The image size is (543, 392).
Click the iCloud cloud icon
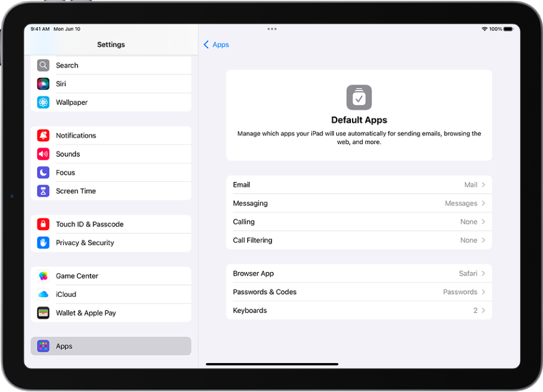coord(43,294)
